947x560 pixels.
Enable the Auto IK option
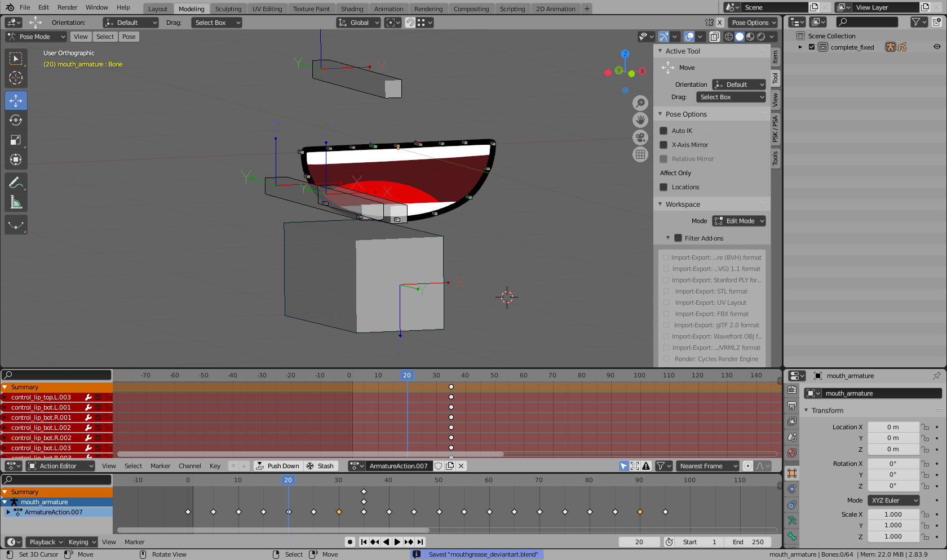tap(663, 130)
